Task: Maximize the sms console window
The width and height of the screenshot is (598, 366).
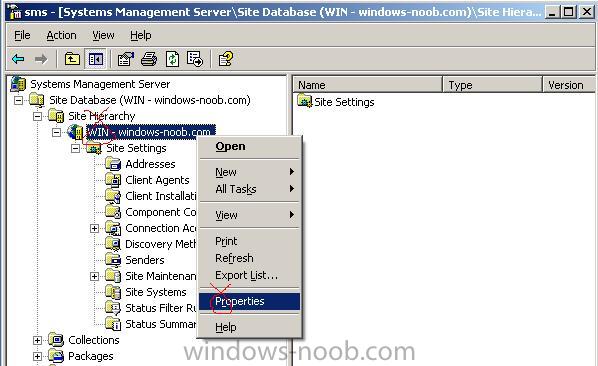Action: coord(568,12)
